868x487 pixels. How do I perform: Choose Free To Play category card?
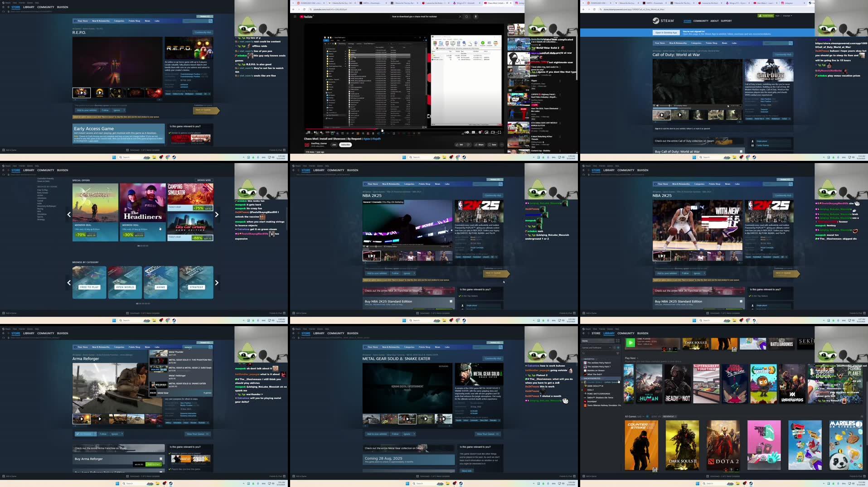pos(89,282)
